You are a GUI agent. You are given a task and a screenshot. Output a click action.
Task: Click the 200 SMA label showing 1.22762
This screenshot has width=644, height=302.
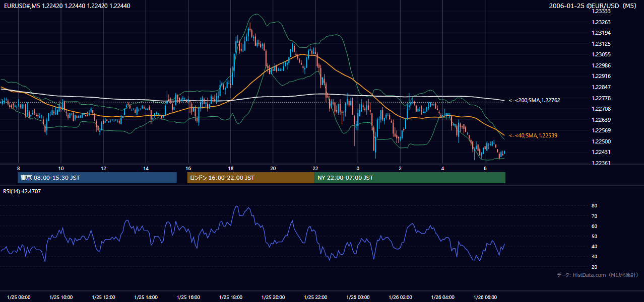(x=535, y=101)
